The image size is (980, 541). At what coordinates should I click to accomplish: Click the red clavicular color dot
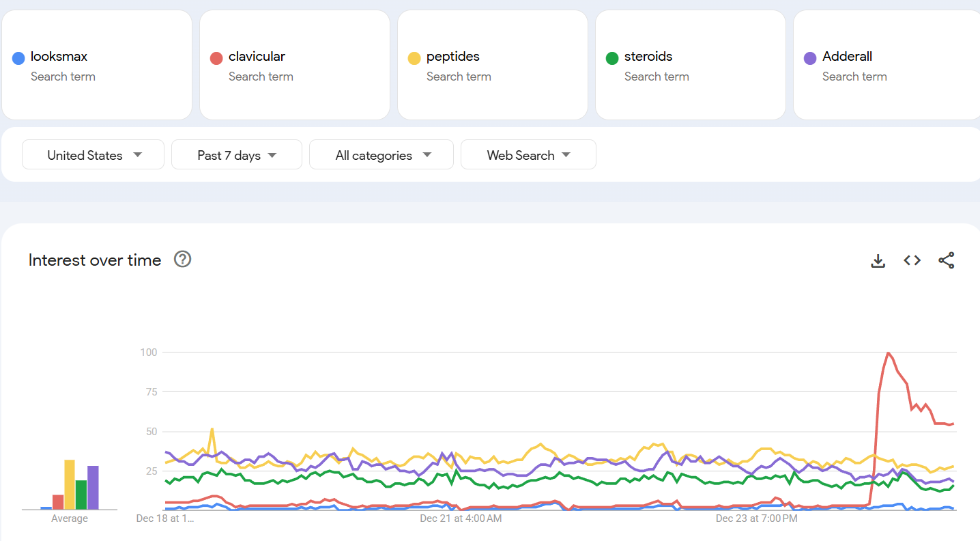(x=216, y=58)
